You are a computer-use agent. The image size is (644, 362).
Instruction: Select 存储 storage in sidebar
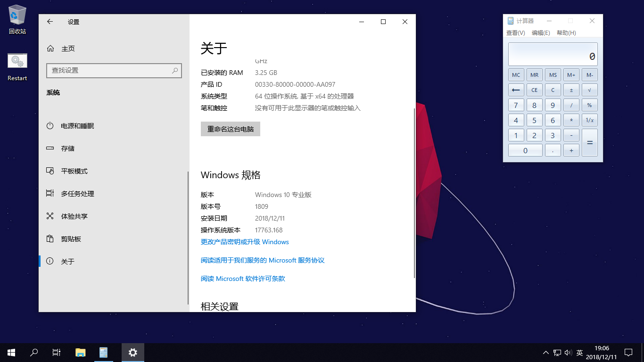pos(67,148)
